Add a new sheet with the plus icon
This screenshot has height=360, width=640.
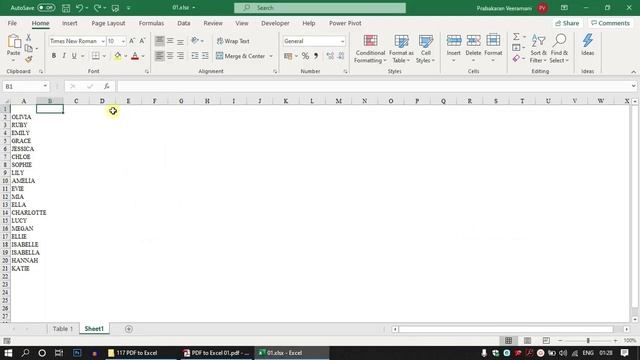click(x=129, y=329)
